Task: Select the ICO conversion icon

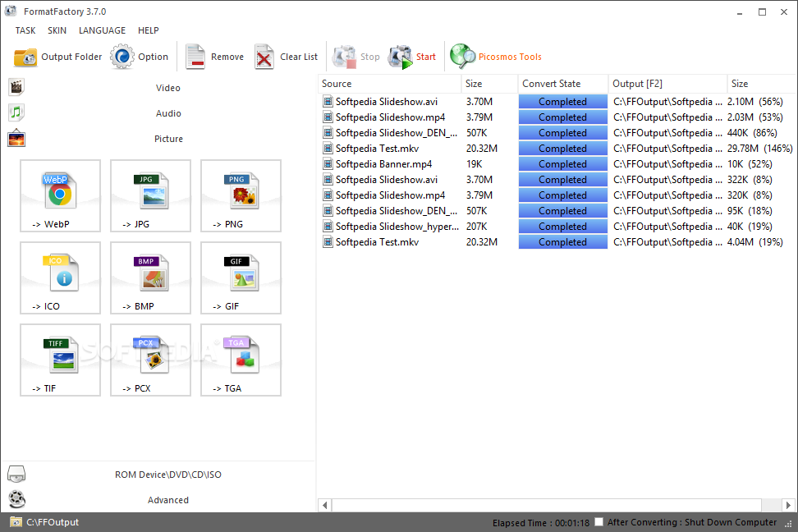Action: [x=60, y=273]
